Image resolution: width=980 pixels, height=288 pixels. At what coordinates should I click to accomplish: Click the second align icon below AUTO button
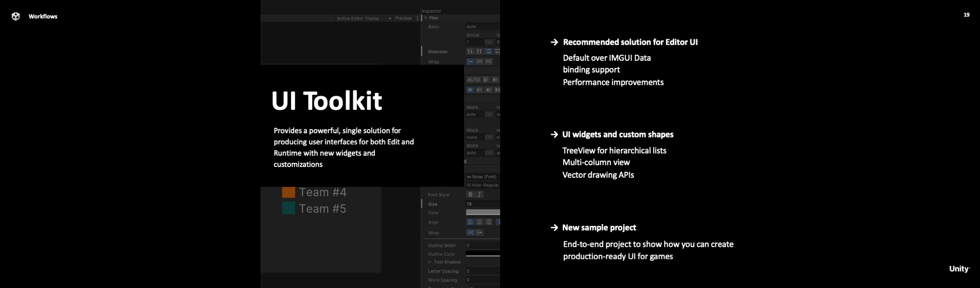coord(479,90)
